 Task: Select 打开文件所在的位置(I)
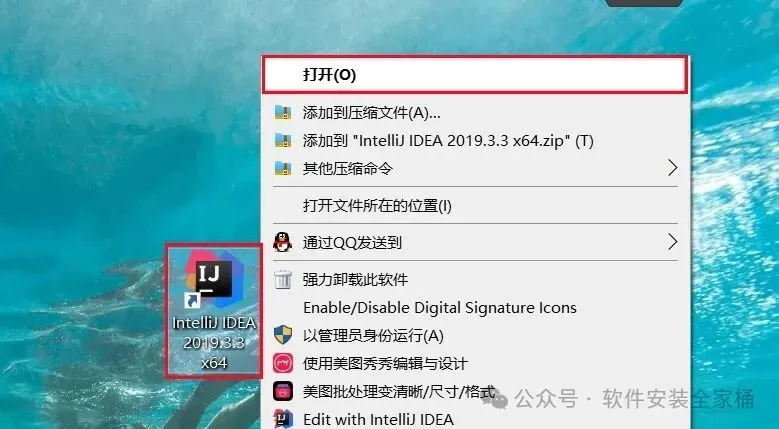tap(475, 205)
